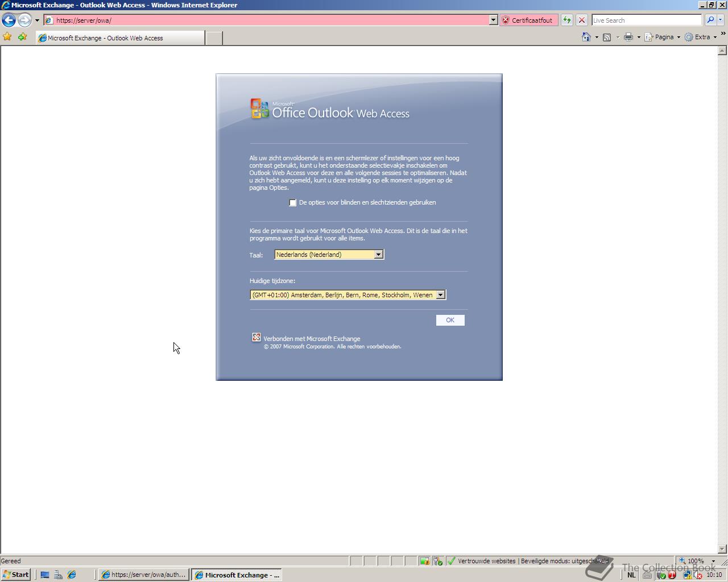Open a new blank tab

point(214,38)
